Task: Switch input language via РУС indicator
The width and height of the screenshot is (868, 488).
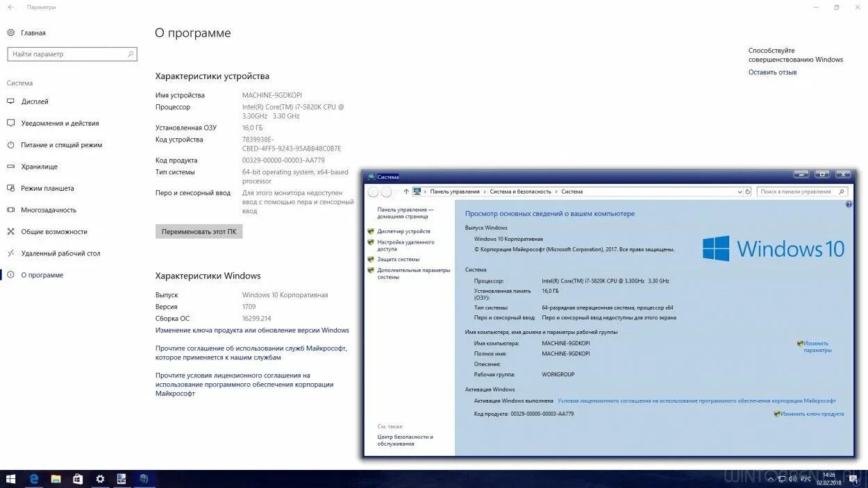Action: point(806,479)
